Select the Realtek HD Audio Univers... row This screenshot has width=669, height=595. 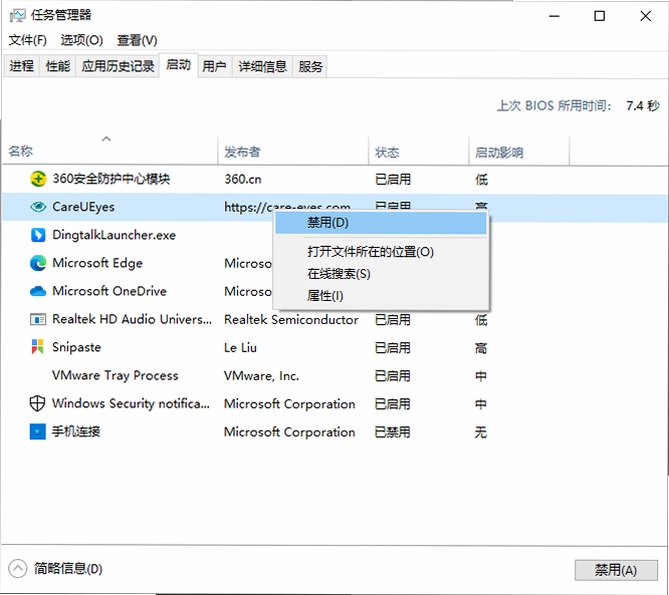coord(132,319)
